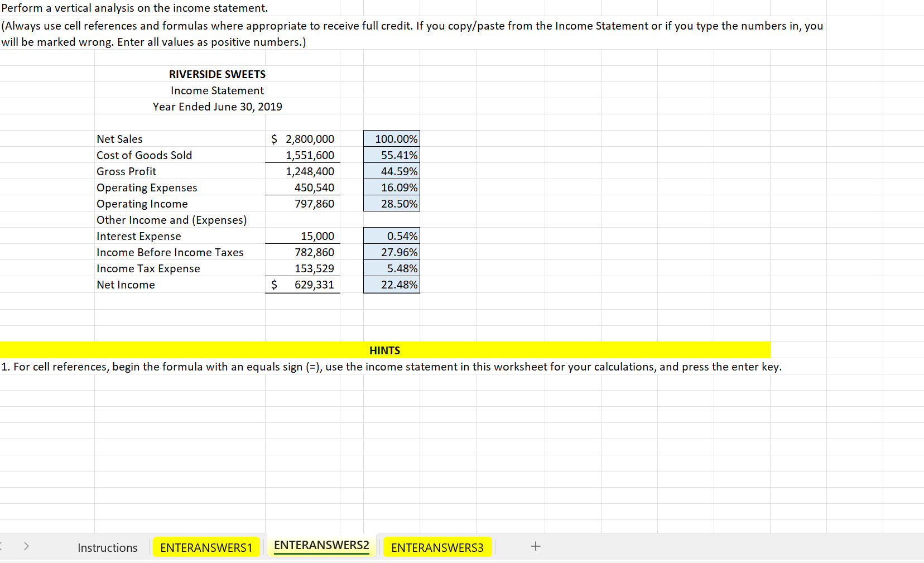Select the Income Before Income Taxes 27.96% cell
The image size is (924, 563).
[x=392, y=252]
